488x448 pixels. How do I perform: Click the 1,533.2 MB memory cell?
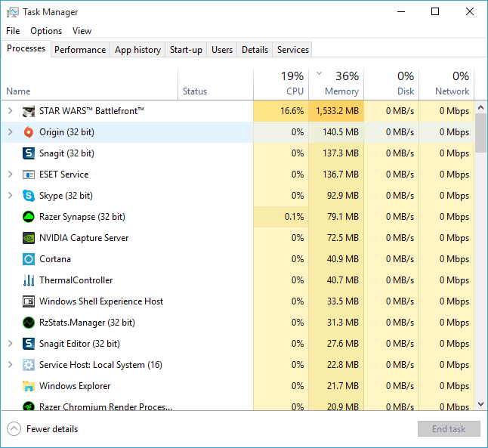click(336, 111)
